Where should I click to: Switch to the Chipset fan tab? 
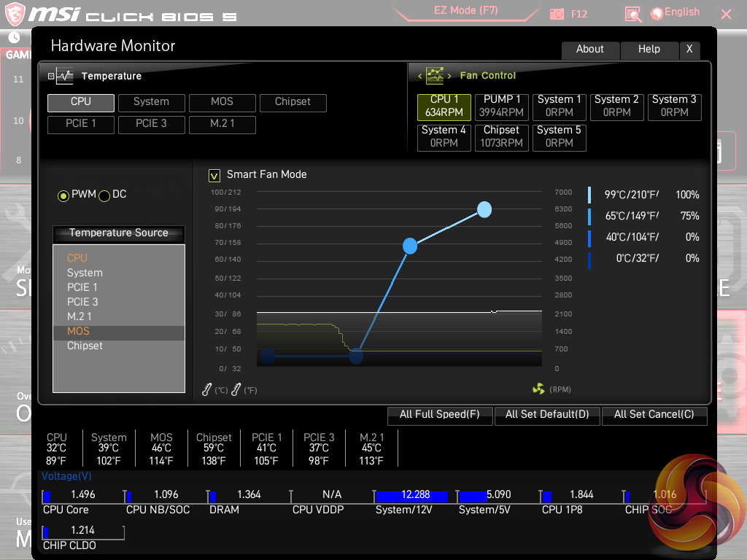coord(501,137)
